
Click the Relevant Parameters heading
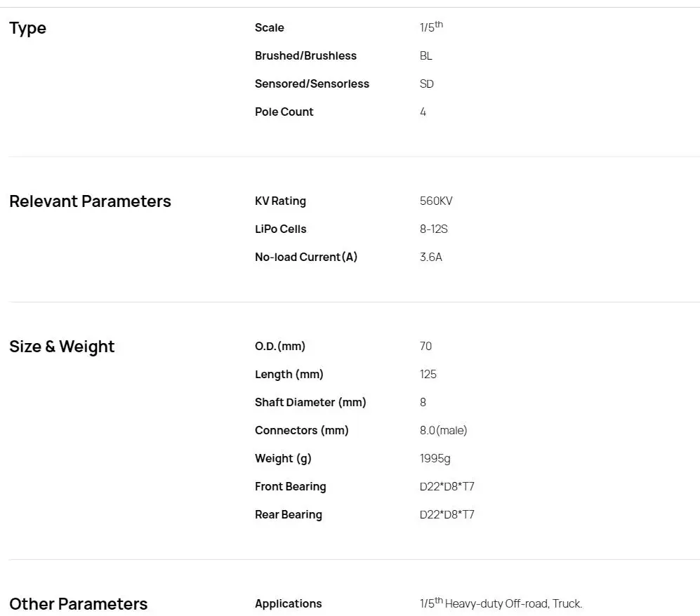click(90, 201)
